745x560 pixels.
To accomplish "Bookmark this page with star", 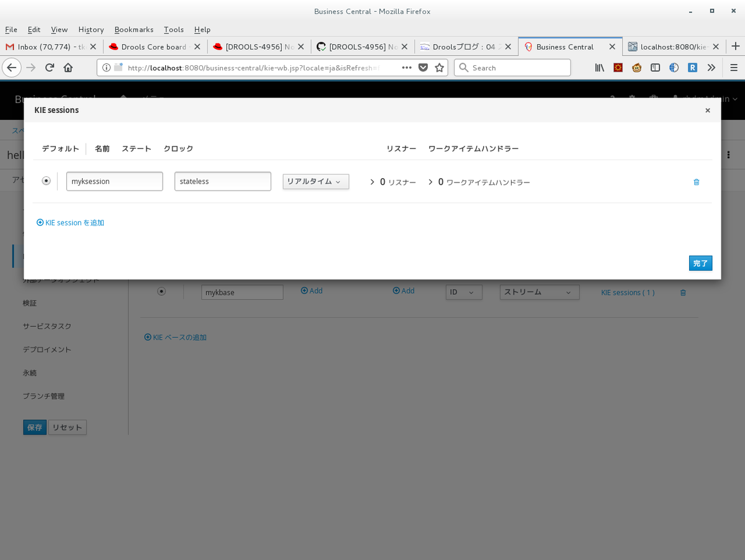I will [x=440, y=68].
